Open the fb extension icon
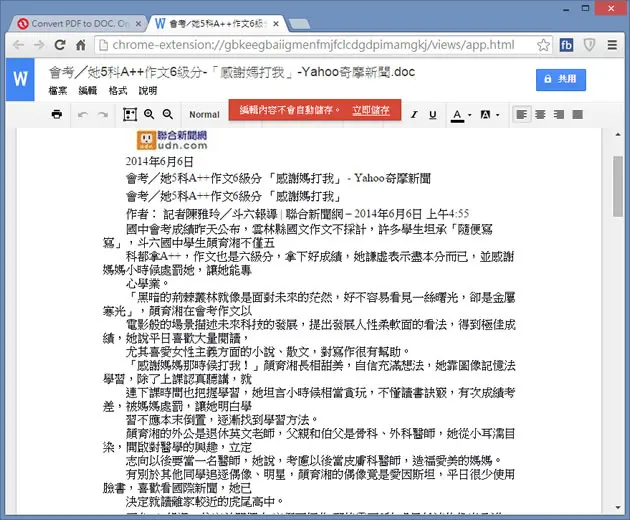 tap(567, 45)
